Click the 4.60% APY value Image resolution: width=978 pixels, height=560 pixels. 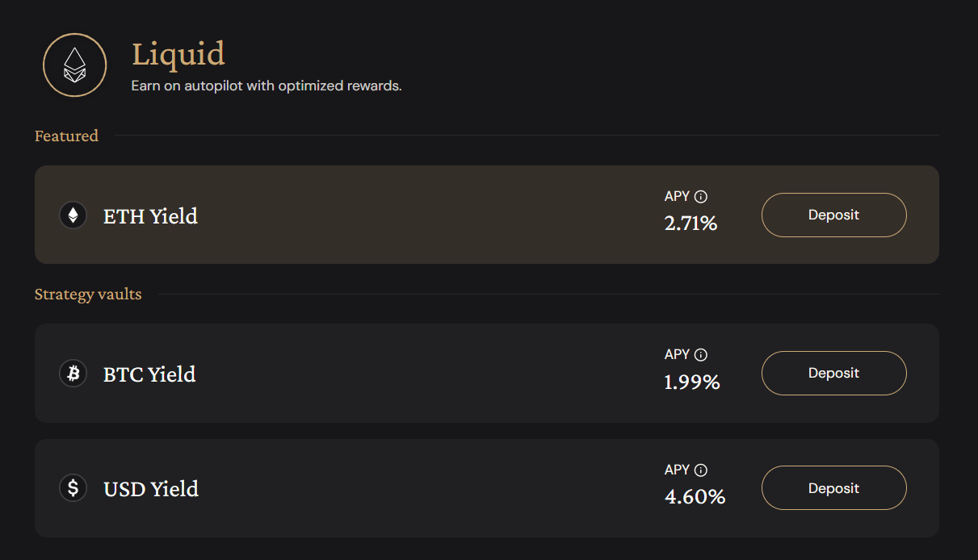pos(695,497)
